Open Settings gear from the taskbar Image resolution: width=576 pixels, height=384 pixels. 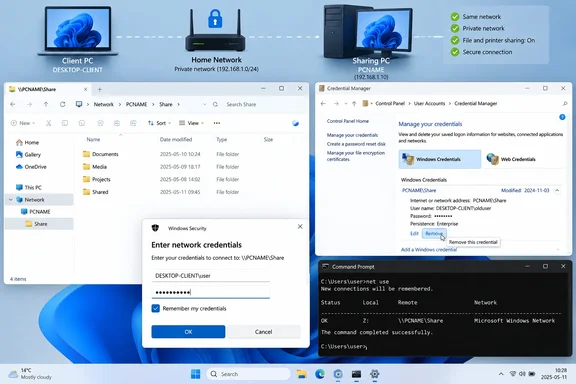coord(374,374)
